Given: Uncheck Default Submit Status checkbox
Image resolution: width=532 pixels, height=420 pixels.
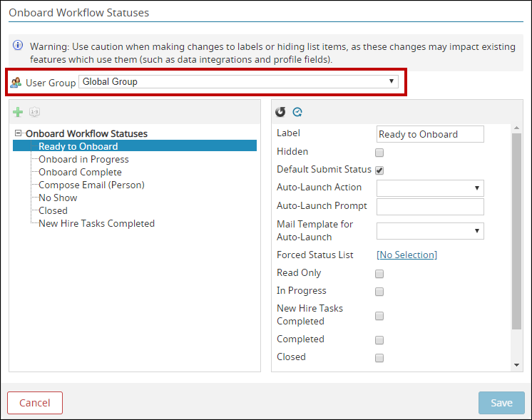Looking at the screenshot, I should pyautogui.click(x=379, y=170).
